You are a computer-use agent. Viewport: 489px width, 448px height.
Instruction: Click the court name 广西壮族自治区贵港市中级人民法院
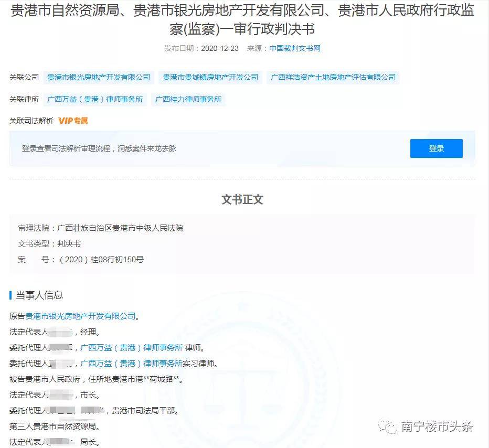[120, 228]
